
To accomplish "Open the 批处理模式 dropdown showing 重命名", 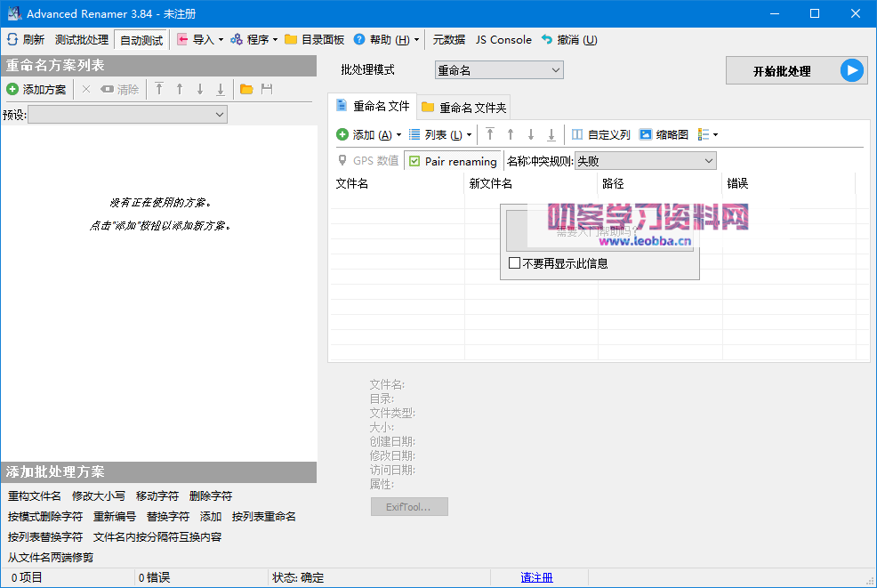I will point(498,68).
